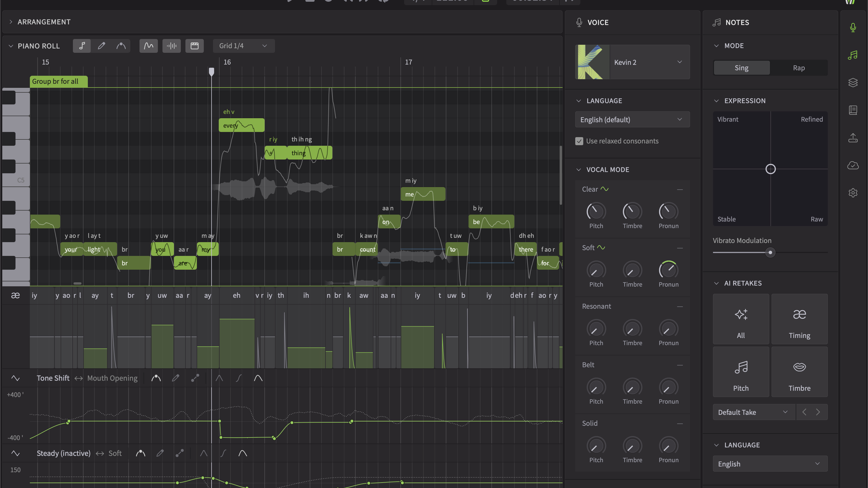Screen dimensions: 868x488
Task: Click the Pitch AI retakes button
Action: (741, 372)
